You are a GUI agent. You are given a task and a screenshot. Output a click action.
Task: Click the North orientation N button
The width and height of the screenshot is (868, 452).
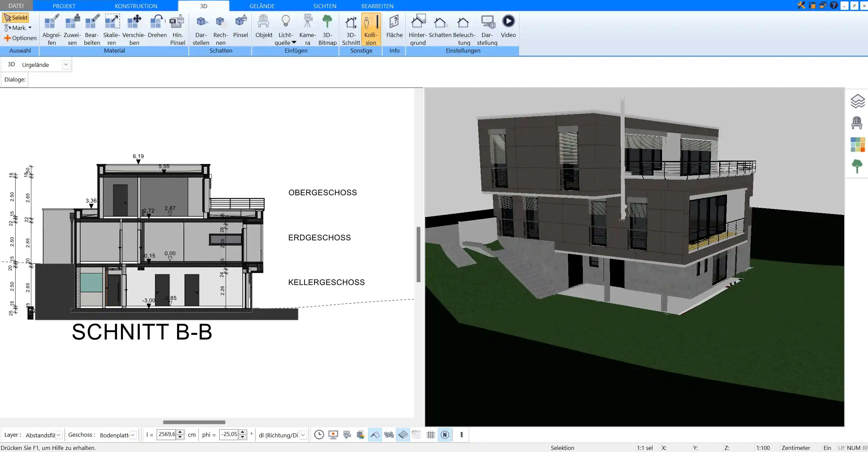coord(445,434)
